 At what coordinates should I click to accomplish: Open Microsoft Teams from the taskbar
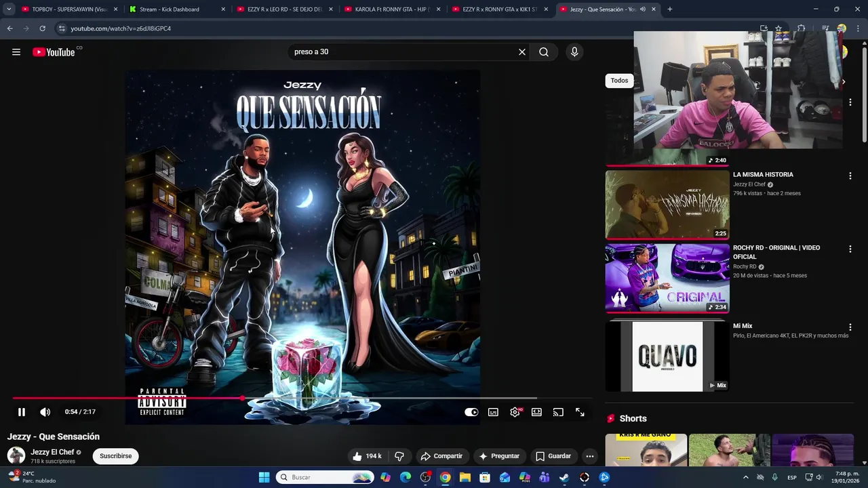point(545,477)
